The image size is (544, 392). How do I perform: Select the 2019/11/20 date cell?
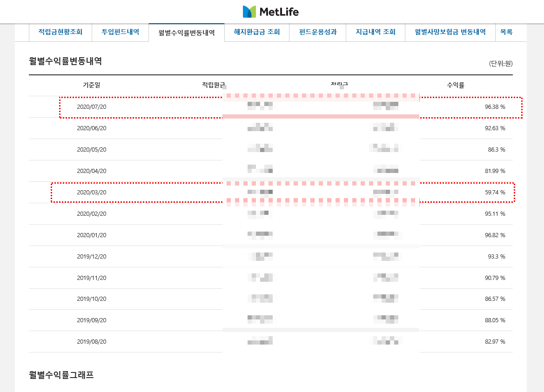(x=92, y=278)
